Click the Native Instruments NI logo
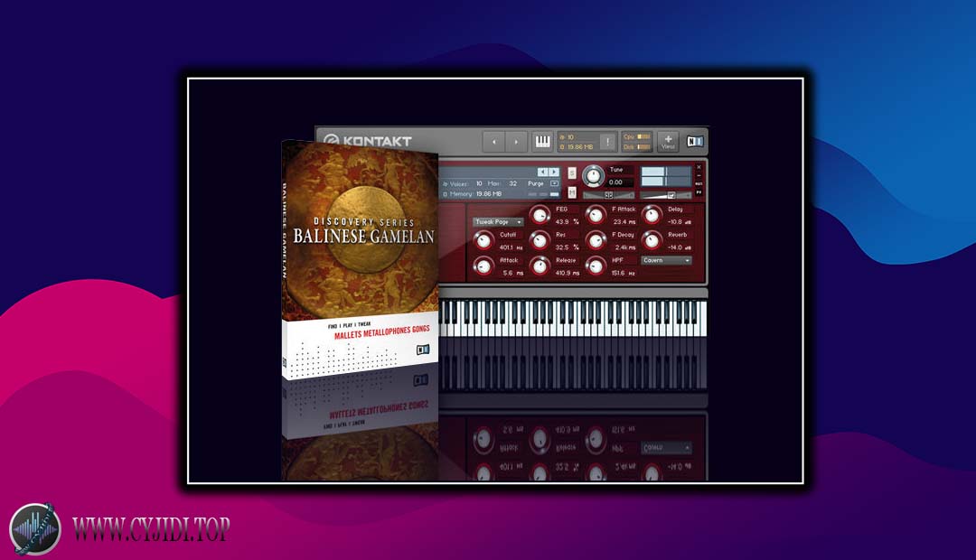This screenshot has height=560, width=976. click(695, 141)
